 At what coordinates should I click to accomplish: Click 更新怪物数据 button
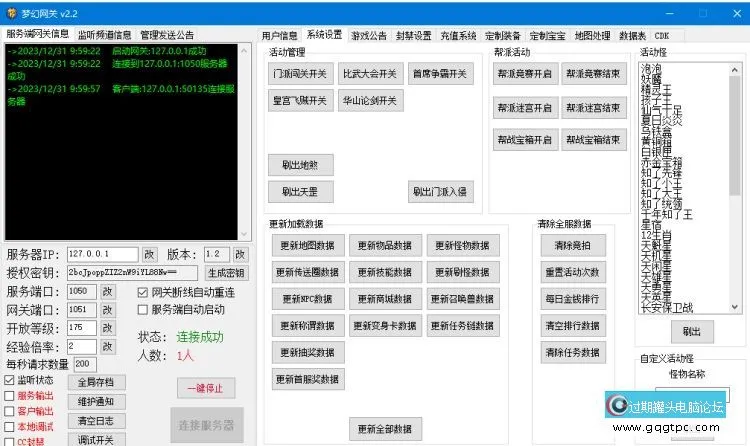[463, 245]
